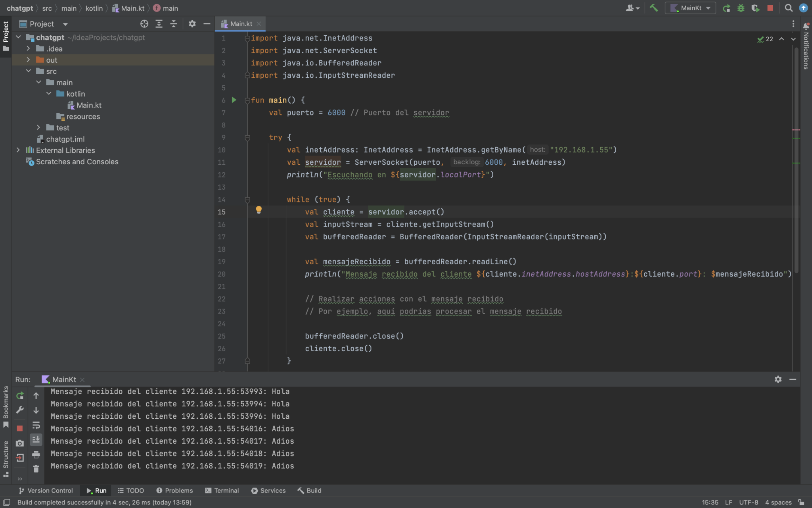The width and height of the screenshot is (812, 508).
Task: Collapse all code regions in editor
Action: [x=174, y=24]
